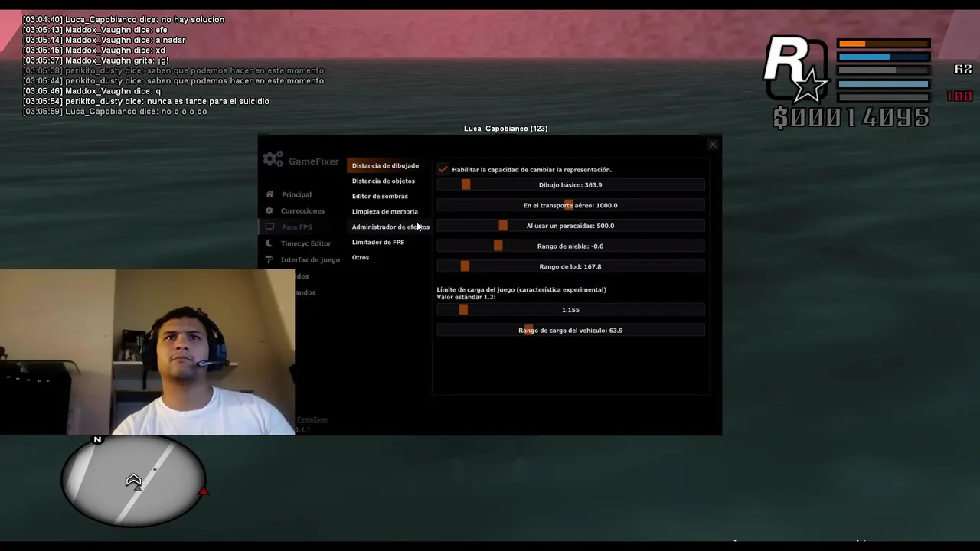The width and height of the screenshot is (980, 551).
Task: Adjust the En el transporte aéreo slider
Action: (x=570, y=205)
